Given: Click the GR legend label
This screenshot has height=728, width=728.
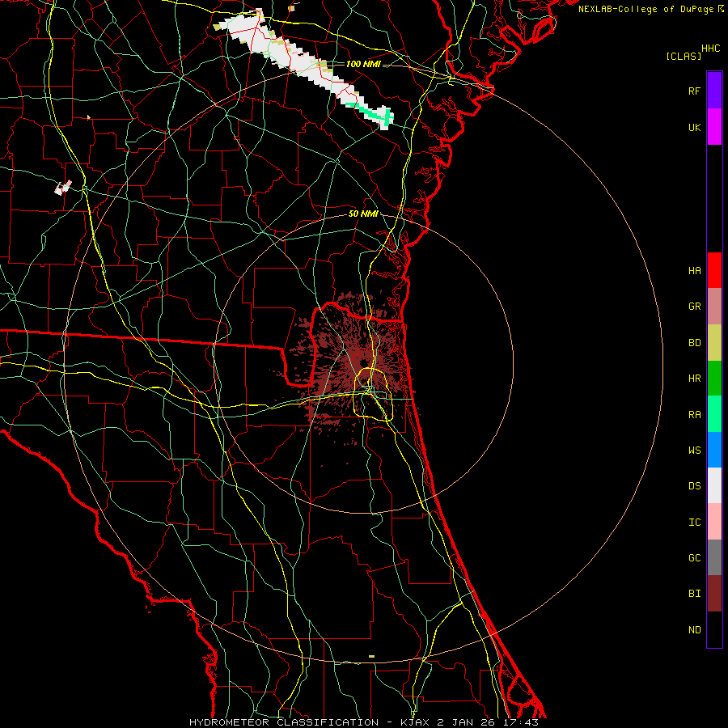Looking at the screenshot, I should point(695,307).
